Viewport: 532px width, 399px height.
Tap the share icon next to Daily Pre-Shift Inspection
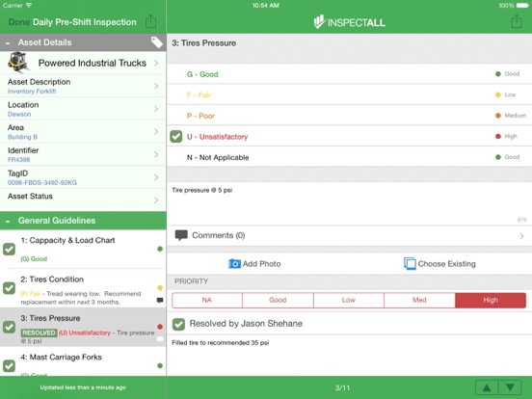coord(150,21)
